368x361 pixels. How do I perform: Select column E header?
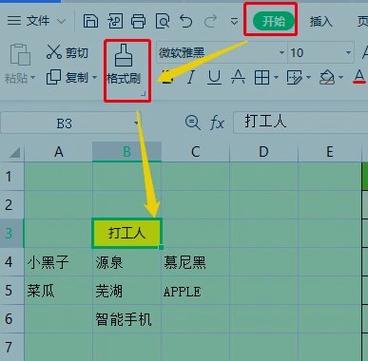pyautogui.click(x=329, y=152)
